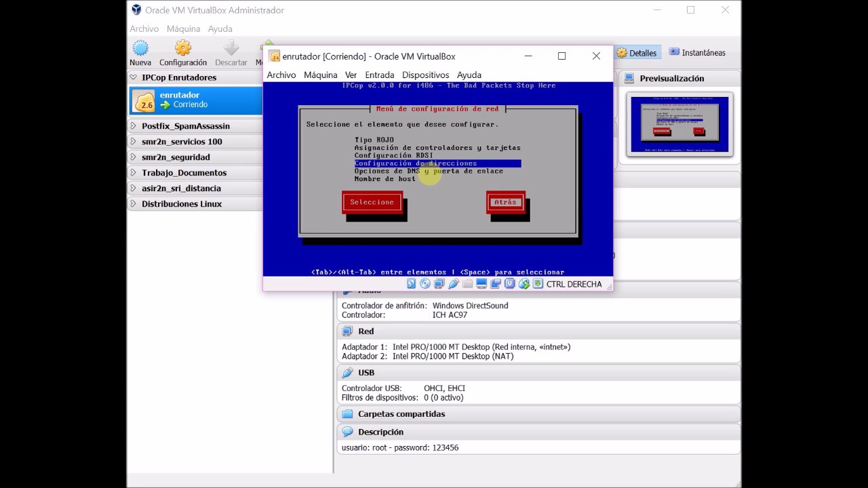Click the Atrás button in IPCop menu
This screenshot has width=868, height=488.
click(505, 202)
